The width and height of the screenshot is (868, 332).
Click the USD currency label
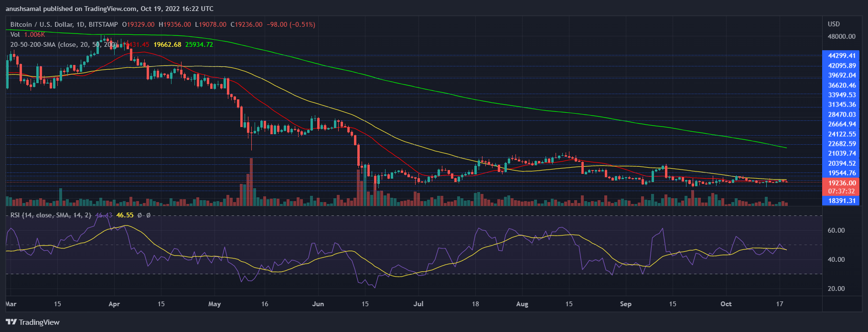(834, 24)
